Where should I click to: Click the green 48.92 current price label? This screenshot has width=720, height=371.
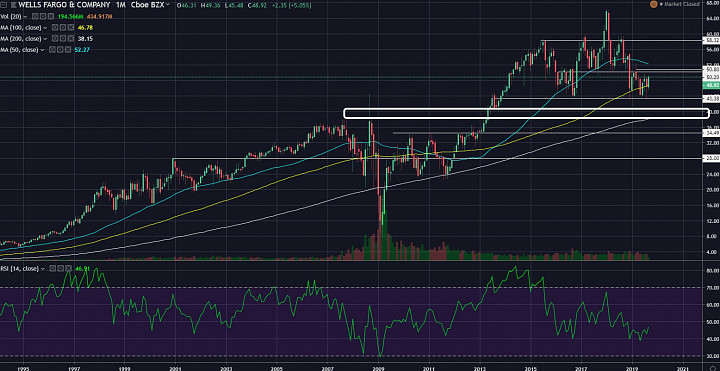click(710, 85)
